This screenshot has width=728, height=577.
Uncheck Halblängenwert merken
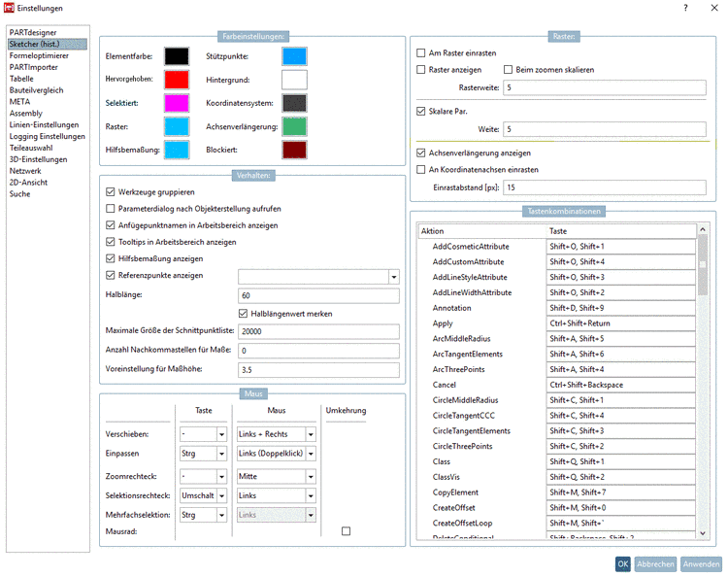[x=243, y=314]
